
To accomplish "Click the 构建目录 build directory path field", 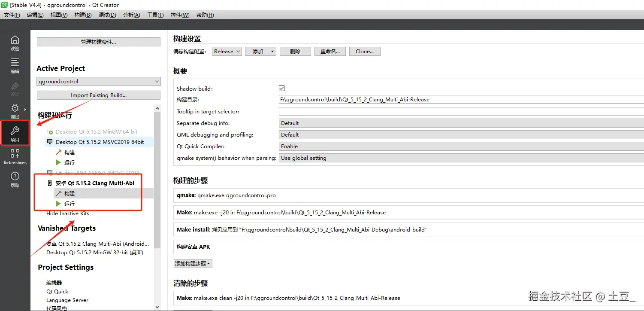I will click(461, 99).
